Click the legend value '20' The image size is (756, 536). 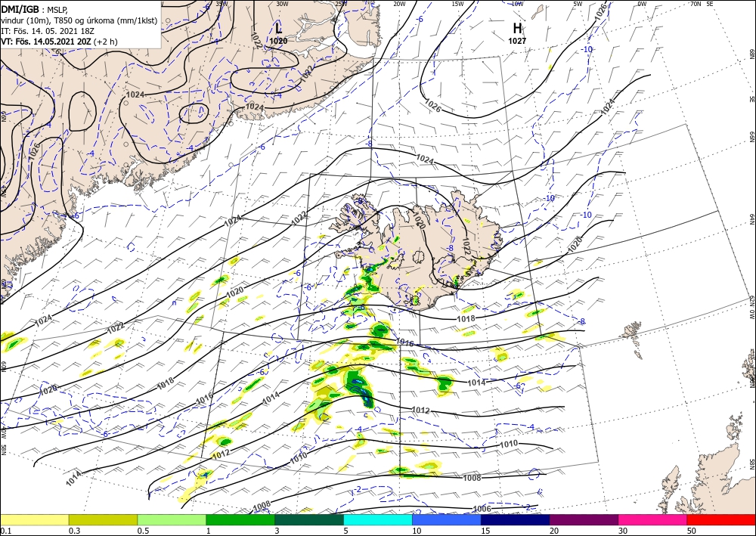[554, 531]
